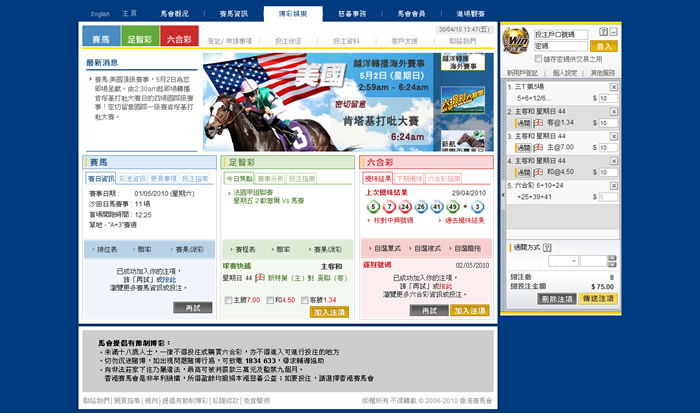Click Mark Six ball number 49
Image resolution: width=700 pixels, height=413 pixels.
click(x=453, y=207)
